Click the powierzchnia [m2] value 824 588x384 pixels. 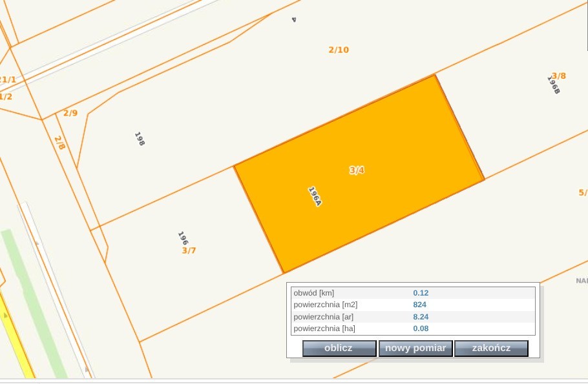(420, 305)
